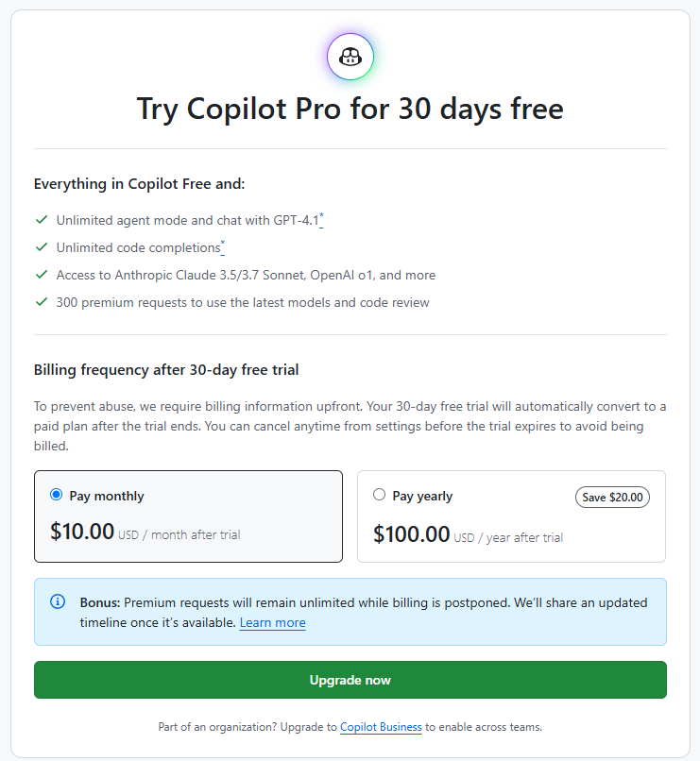
Task: Click the info icon in Bonus banner
Action: (x=58, y=601)
